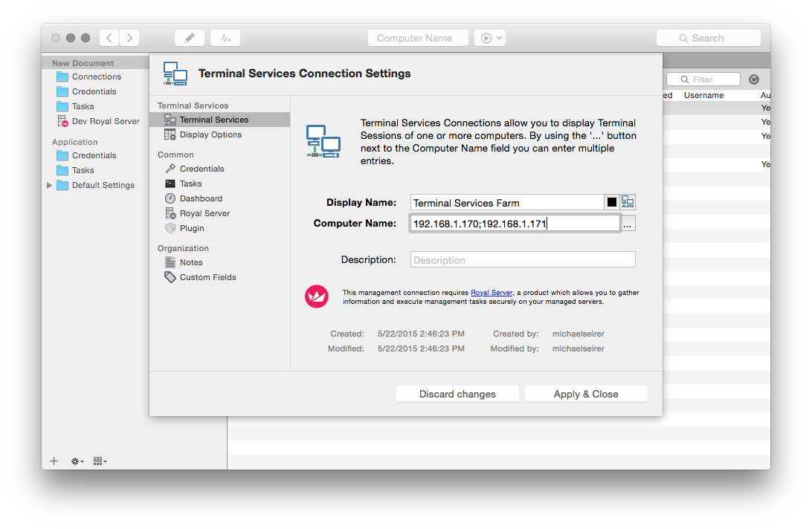Select the Default Settings folder
The height and width of the screenshot is (529, 812).
click(96, 185)
